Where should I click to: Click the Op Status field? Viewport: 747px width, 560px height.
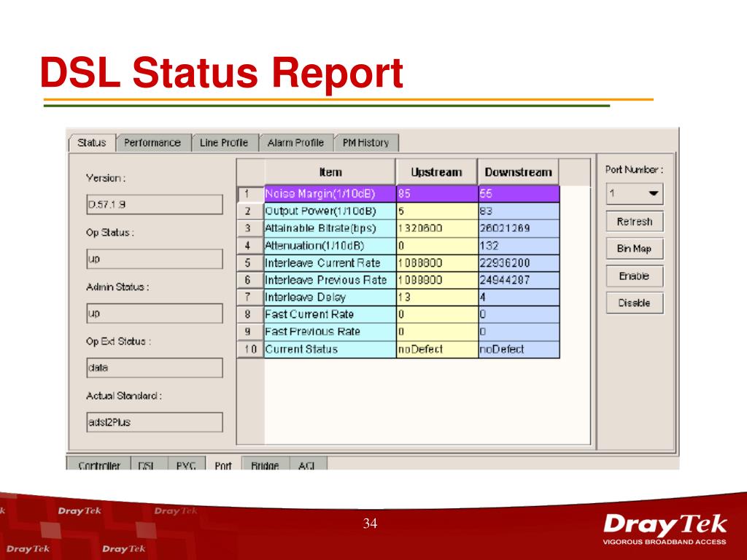[x=155, y=259]
